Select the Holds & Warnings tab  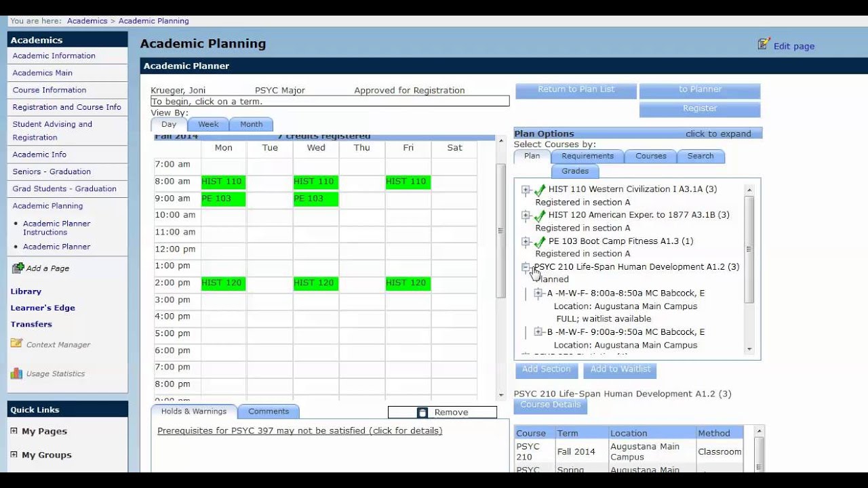pyautogui.click(x=194, y=411)
